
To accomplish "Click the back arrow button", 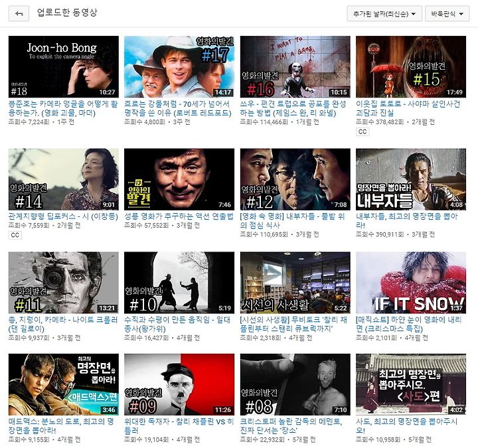I will 19,14.
